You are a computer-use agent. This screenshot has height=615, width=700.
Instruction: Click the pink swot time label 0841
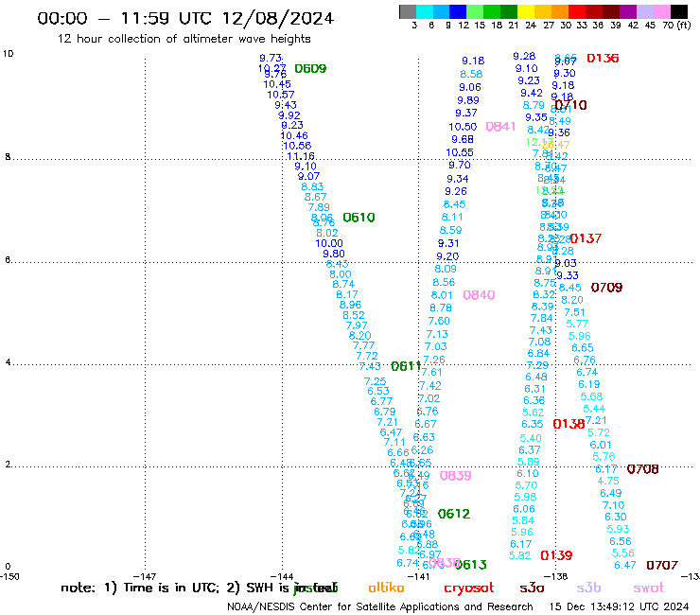tap(500, 127)
